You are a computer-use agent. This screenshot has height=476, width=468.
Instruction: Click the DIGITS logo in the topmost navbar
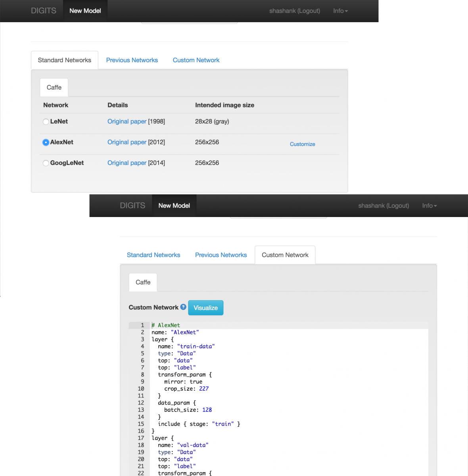coord(44,11)
